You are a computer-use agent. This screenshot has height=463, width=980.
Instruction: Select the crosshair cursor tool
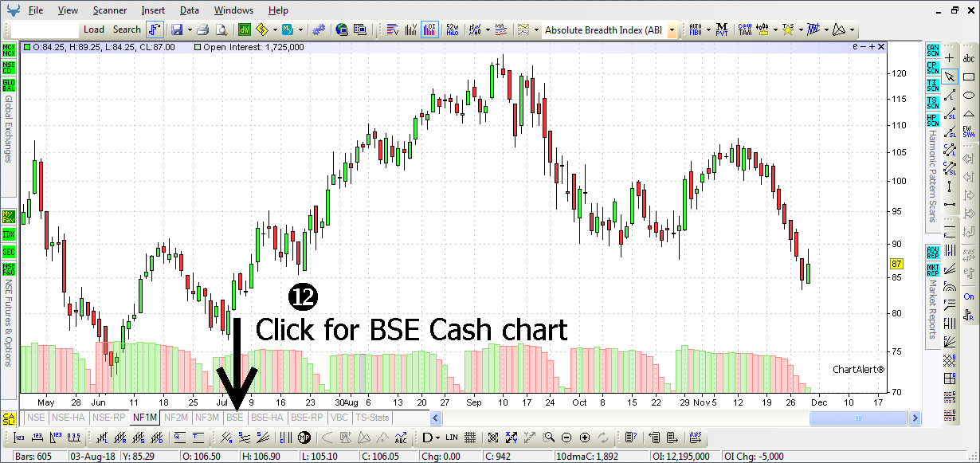(949, 58)
